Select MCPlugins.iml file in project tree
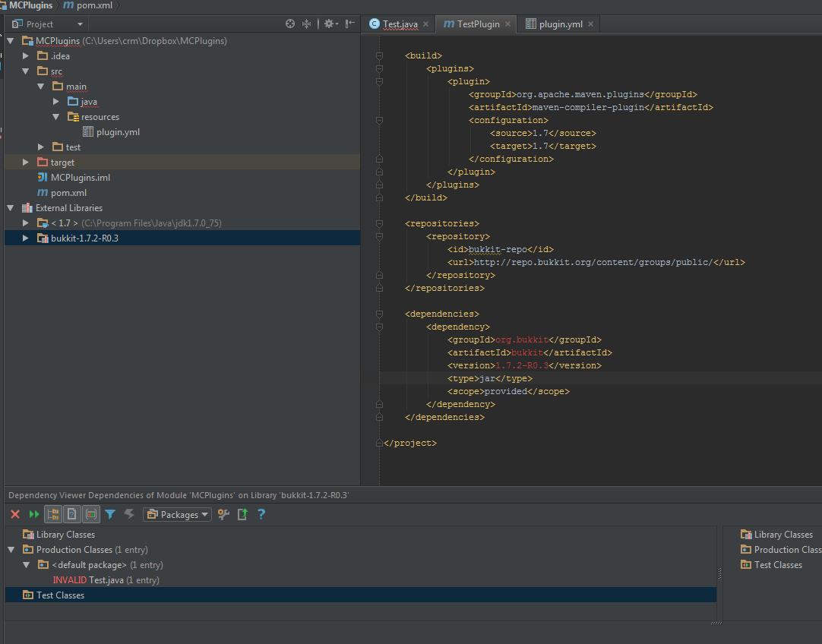This screenshot has height=644, width=822. point(80,178)
